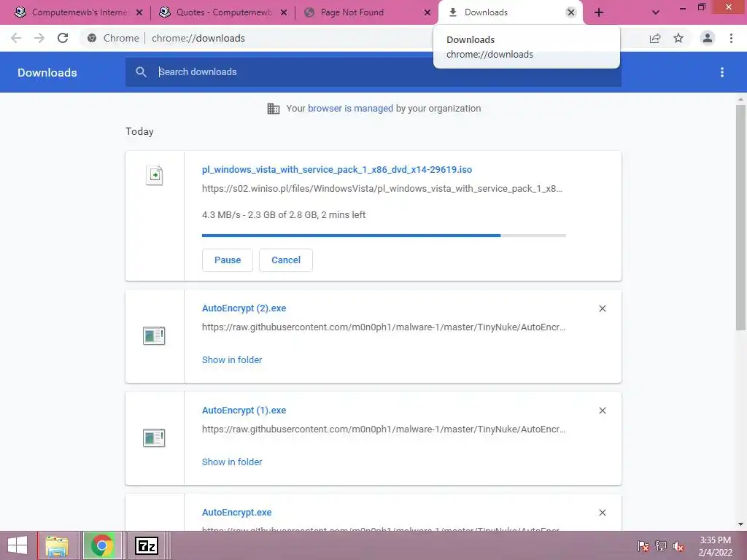This screenshot has width=747, height=560.
Task: Open the pl_windows_vista ISO file link
Action: (337, 169)
